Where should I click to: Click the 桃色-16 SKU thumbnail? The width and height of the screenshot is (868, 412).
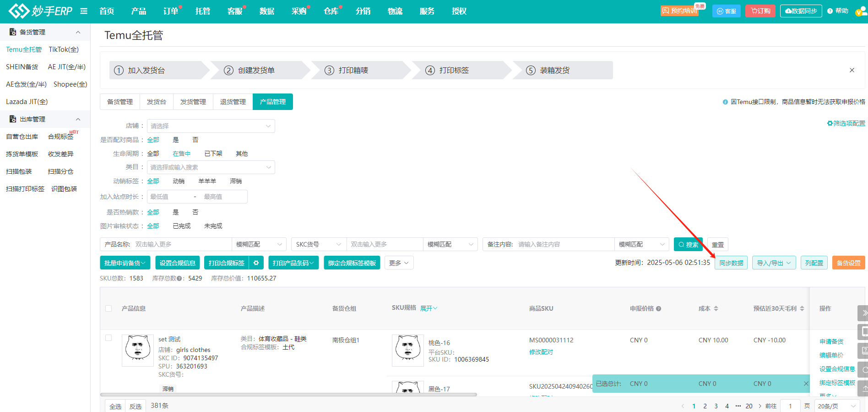[408, 350]
